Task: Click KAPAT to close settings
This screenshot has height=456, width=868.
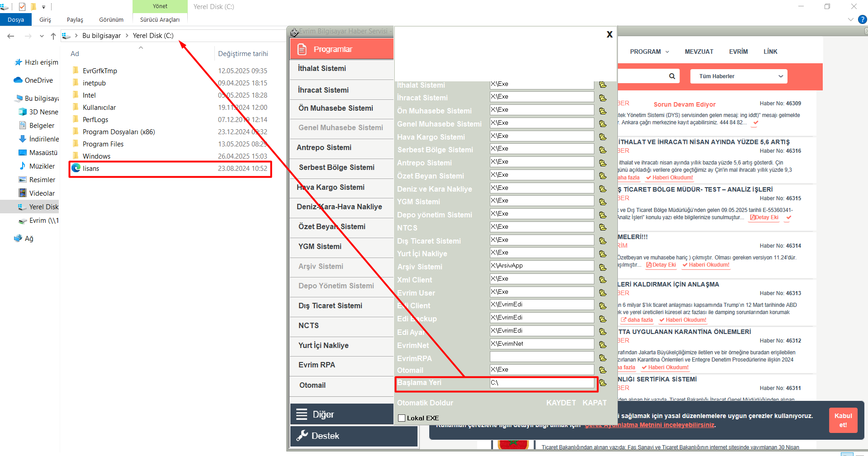Action: pos(594,403)
